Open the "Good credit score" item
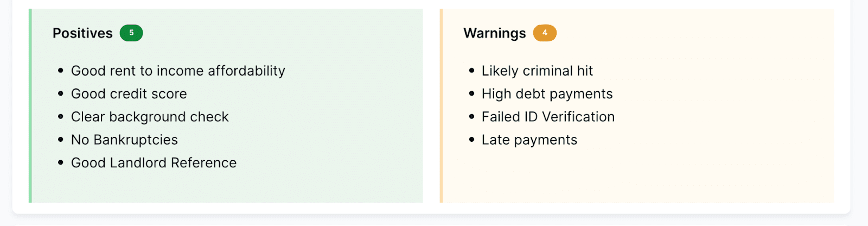 (x=129, y=94)
